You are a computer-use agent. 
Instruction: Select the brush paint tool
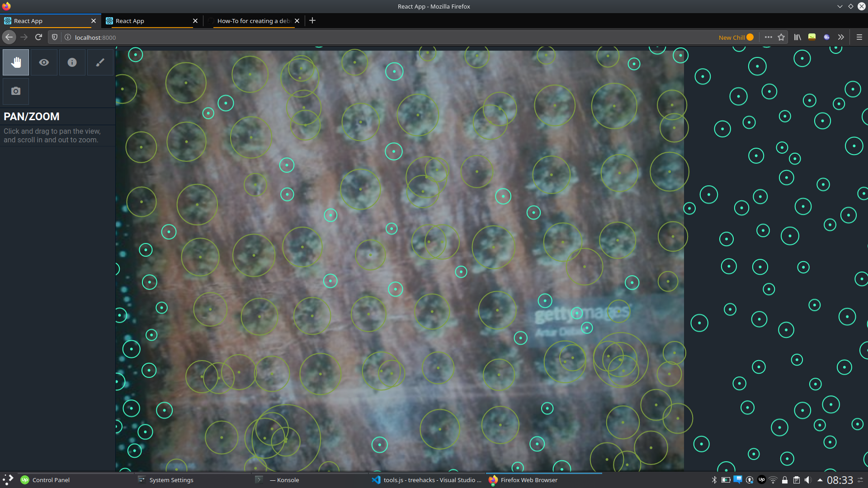click(100, 62)
